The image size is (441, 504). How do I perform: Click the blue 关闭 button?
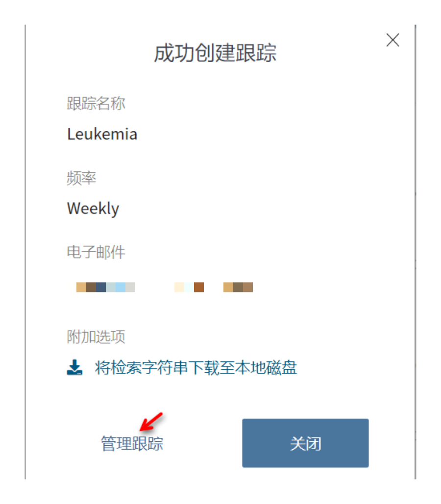click(x=305, y=443)
